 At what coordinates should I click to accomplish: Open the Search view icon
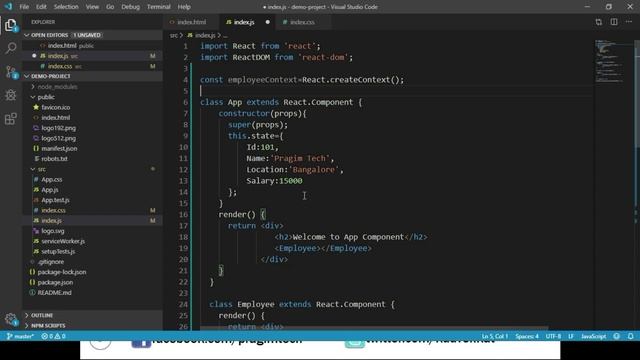point(11,48)
